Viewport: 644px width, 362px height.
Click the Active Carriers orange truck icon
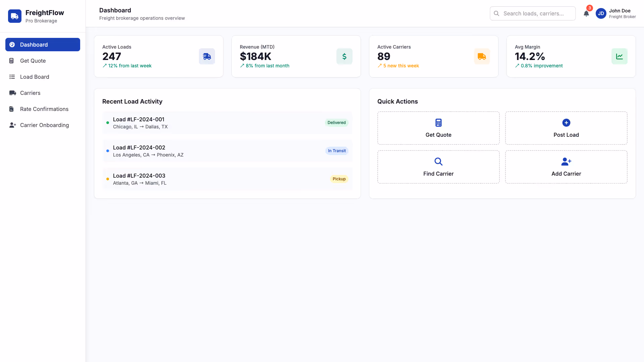[482, 56]
